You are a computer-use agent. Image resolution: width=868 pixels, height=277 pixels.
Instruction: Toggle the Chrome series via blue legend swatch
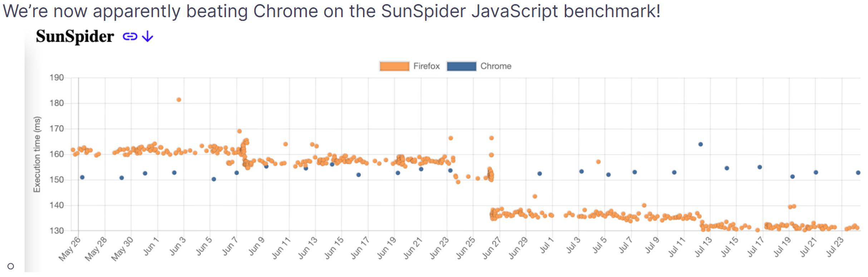tap(461, 66)
